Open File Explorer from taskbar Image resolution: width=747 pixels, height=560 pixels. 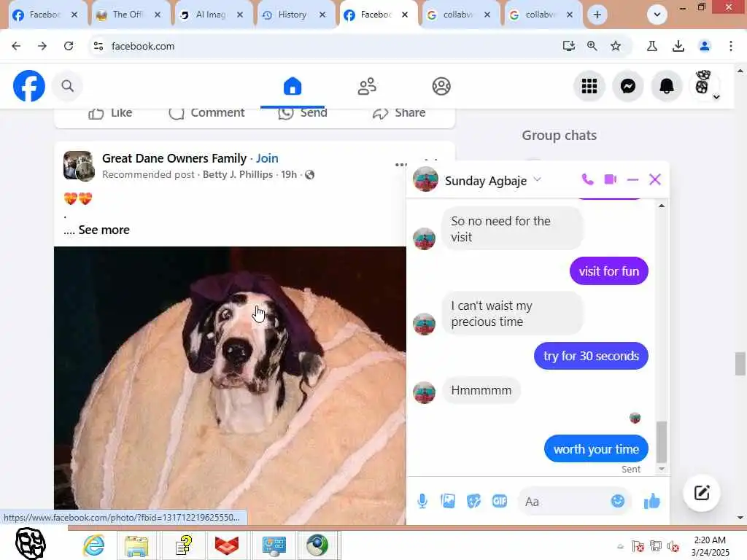point(136,545)
